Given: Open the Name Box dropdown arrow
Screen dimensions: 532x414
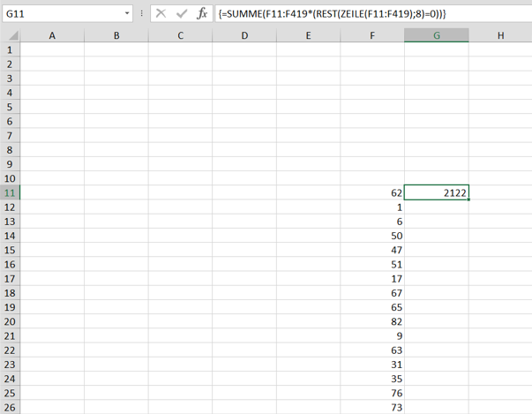Looking at the screenshot, I should pyautogui.click(x=127, y=13).
